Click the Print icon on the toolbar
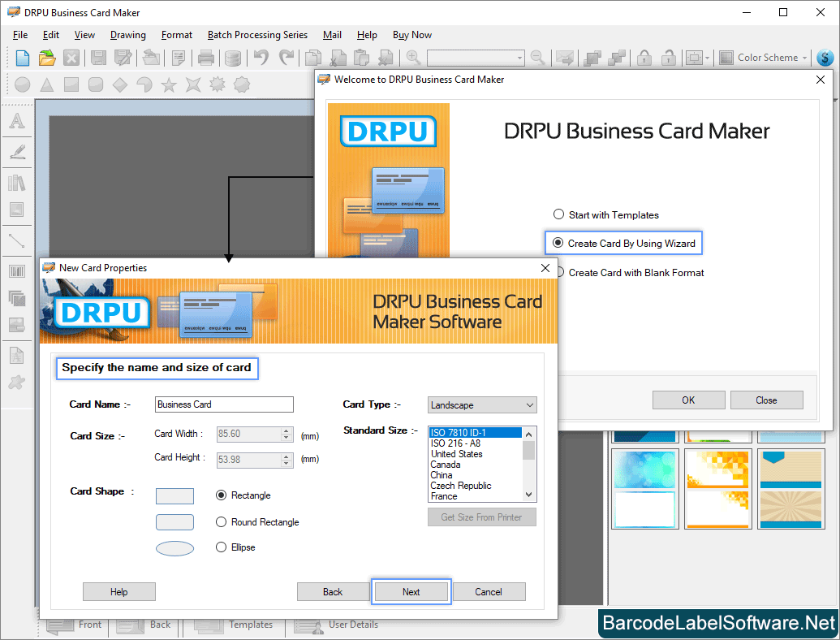Screen dimensions: 840x640 pos(205,57)
